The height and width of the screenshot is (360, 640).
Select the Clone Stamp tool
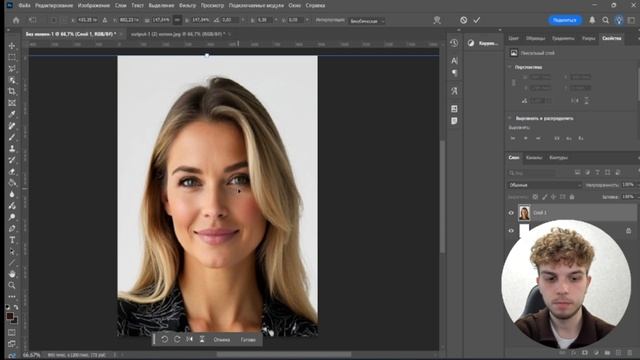(12, 149)
